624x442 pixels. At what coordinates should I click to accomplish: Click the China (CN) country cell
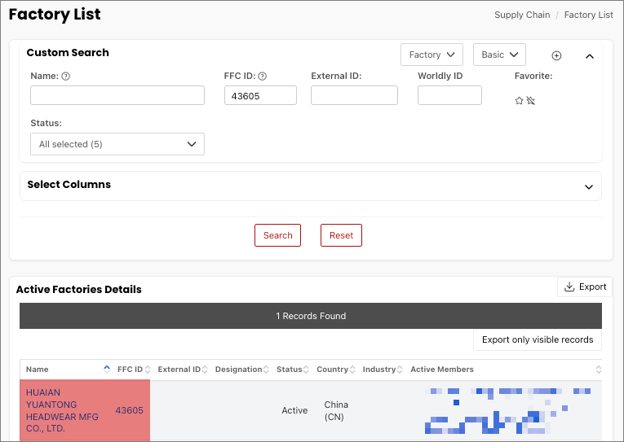(x=336, y=411)
